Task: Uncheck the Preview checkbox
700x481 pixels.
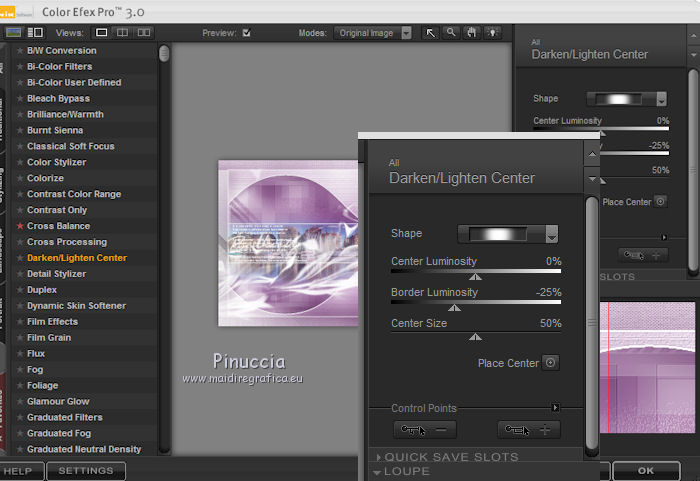Action: tap(246, 33)
